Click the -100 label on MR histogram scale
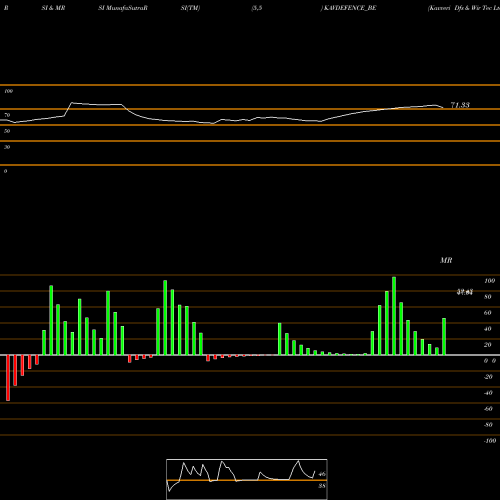500x500 pixels. click(489, 441)
